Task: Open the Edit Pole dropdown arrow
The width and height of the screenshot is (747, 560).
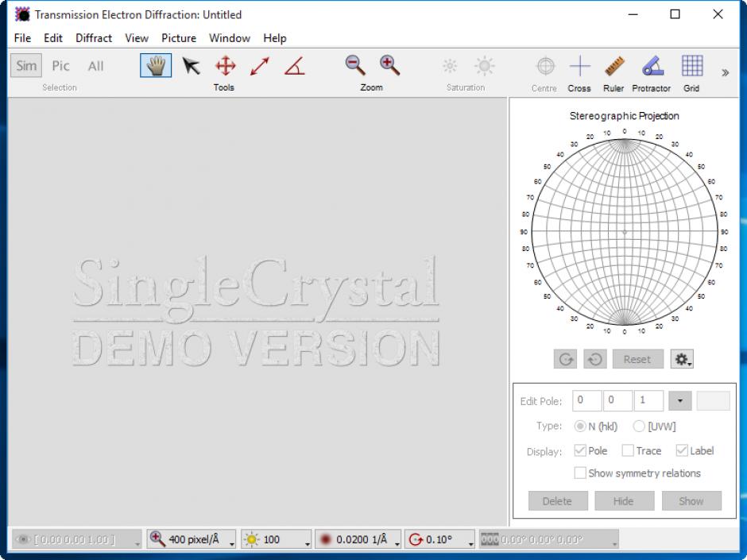Action: click(x=679, y=400)
